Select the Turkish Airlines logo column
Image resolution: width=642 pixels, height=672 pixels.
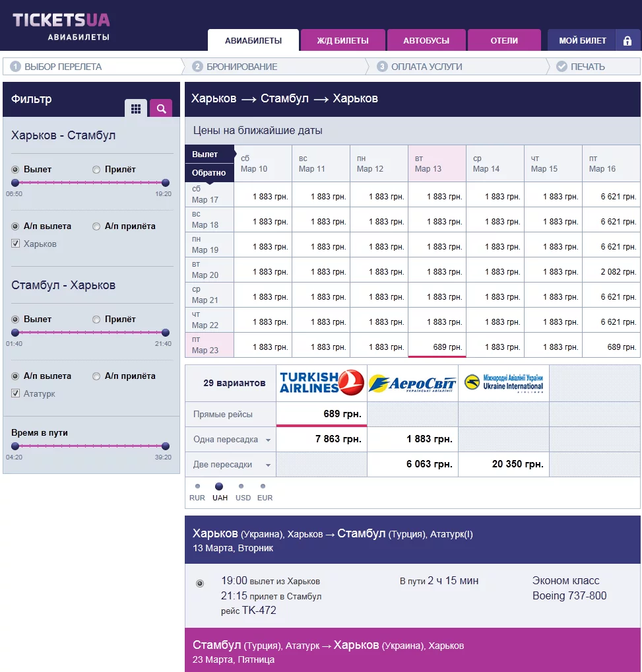tap(321, 383)
